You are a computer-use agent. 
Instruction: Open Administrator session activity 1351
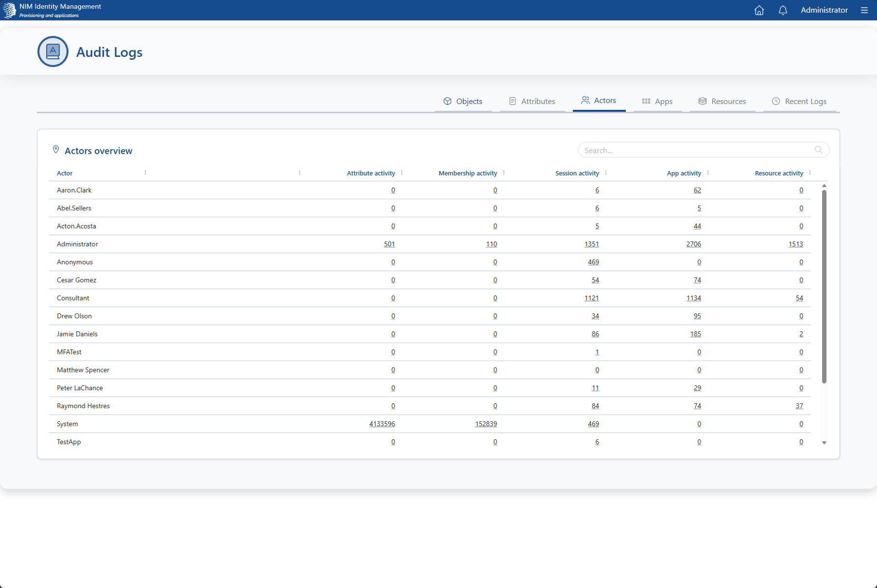point(591,244)
